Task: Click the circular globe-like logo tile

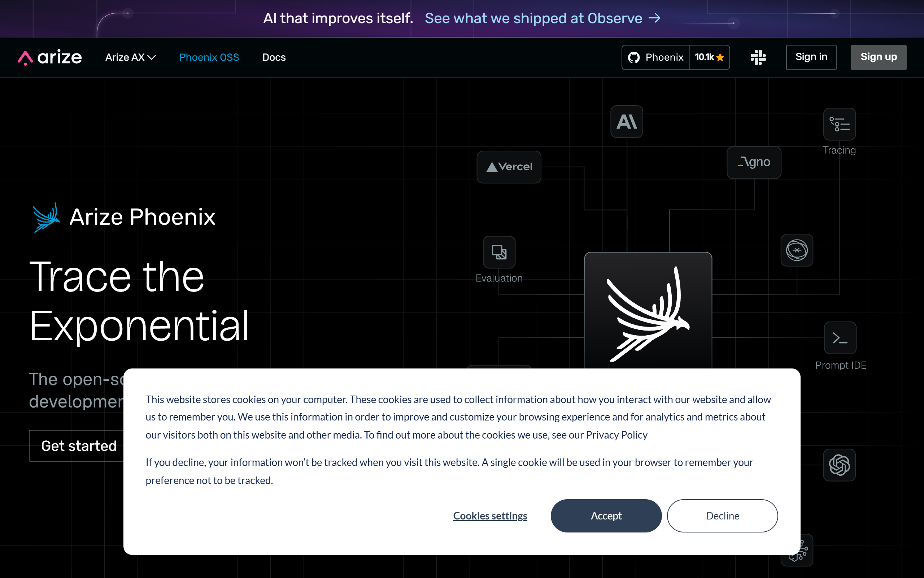Action: coord(797,250)
